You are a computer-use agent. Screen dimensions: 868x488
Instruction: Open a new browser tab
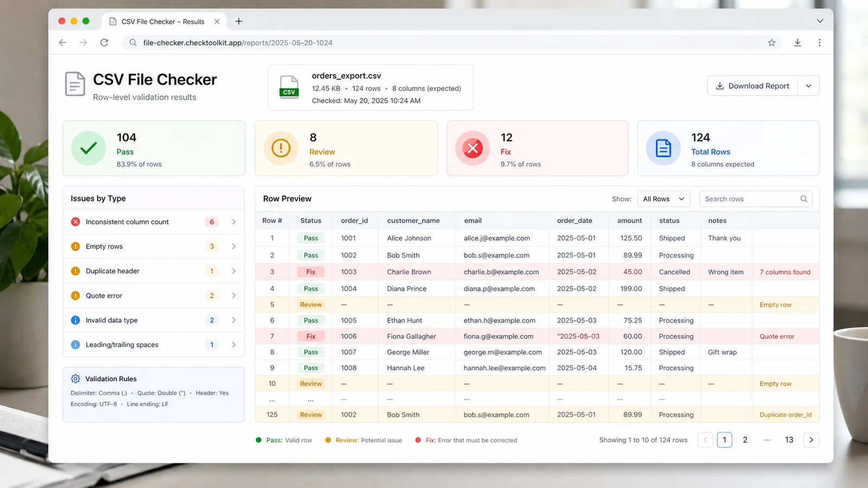pos(239,21)
